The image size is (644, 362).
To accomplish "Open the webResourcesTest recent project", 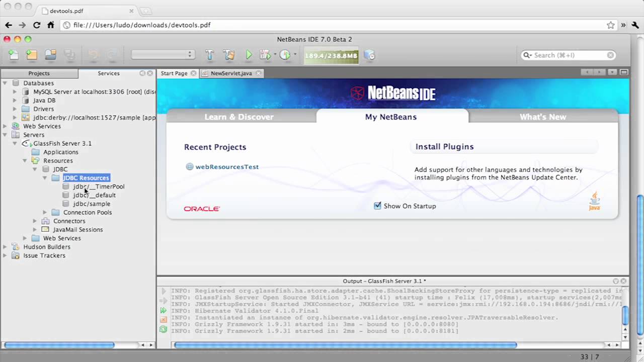I will tap(227, 167).
